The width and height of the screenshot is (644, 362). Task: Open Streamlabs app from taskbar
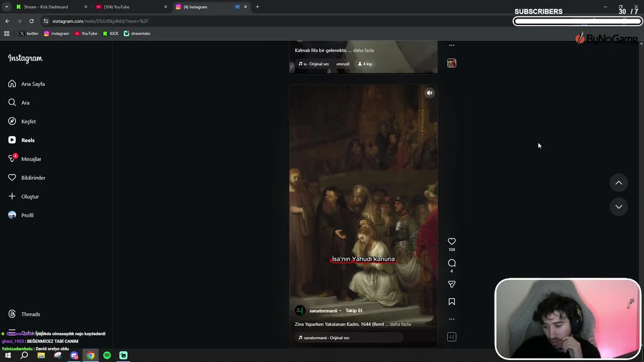123,355
